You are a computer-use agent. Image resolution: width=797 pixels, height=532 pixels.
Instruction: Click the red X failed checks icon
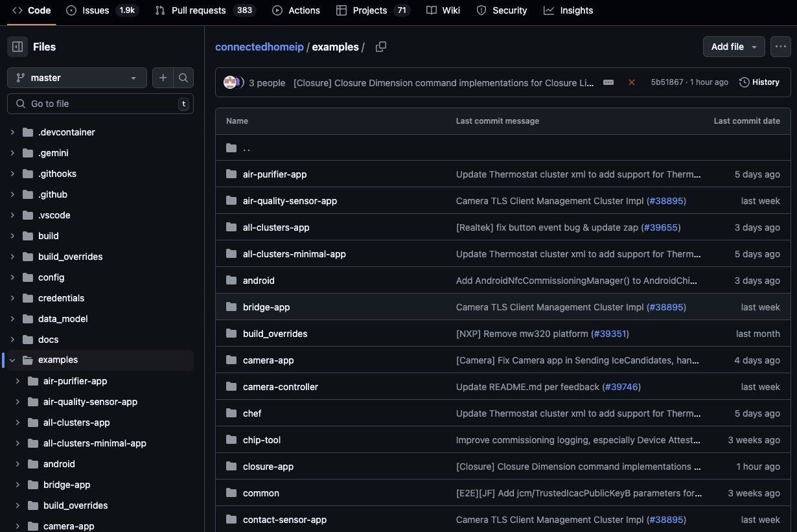[632, 82]
